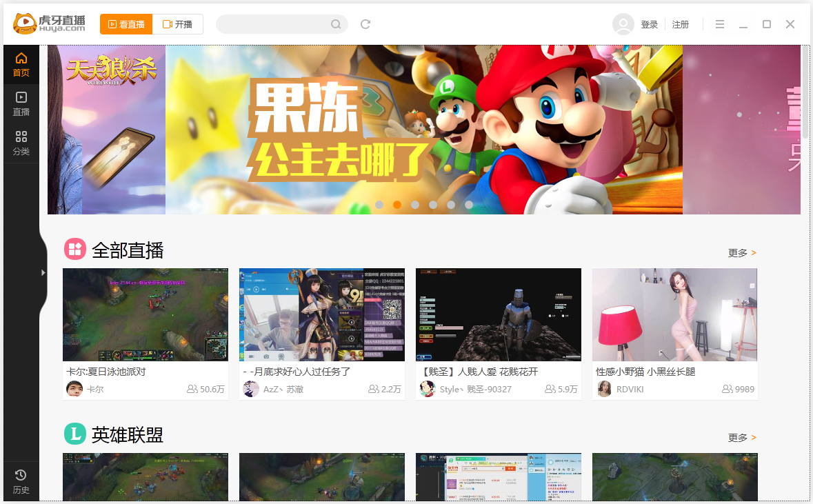Select the fourth carousel dot

coord(433,205)
